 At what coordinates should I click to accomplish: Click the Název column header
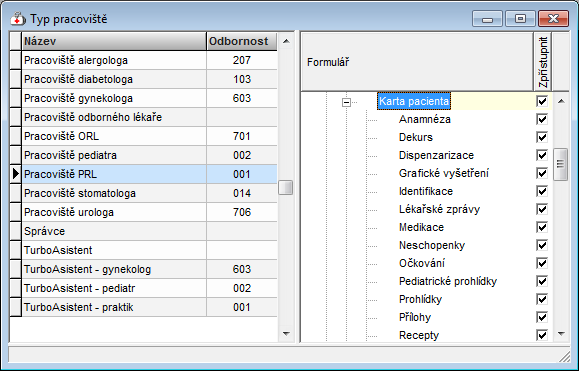(x=114, y=41)
